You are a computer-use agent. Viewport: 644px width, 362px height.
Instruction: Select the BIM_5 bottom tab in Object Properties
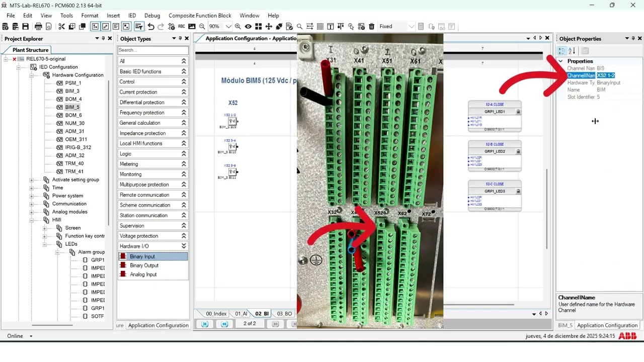(565, 325)
